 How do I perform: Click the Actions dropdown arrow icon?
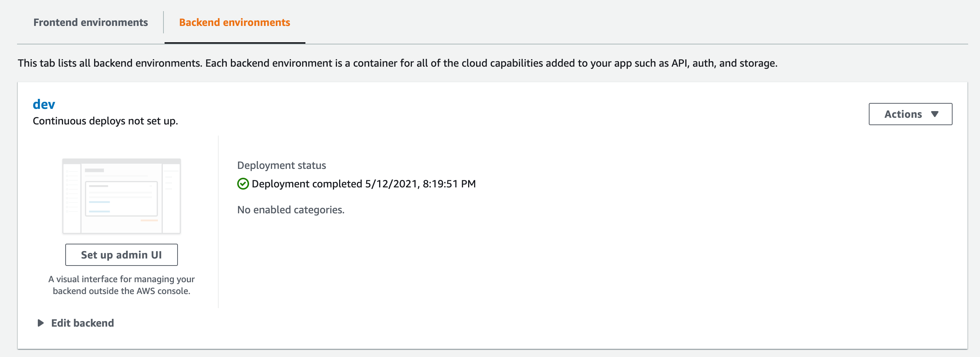point(935,114)
